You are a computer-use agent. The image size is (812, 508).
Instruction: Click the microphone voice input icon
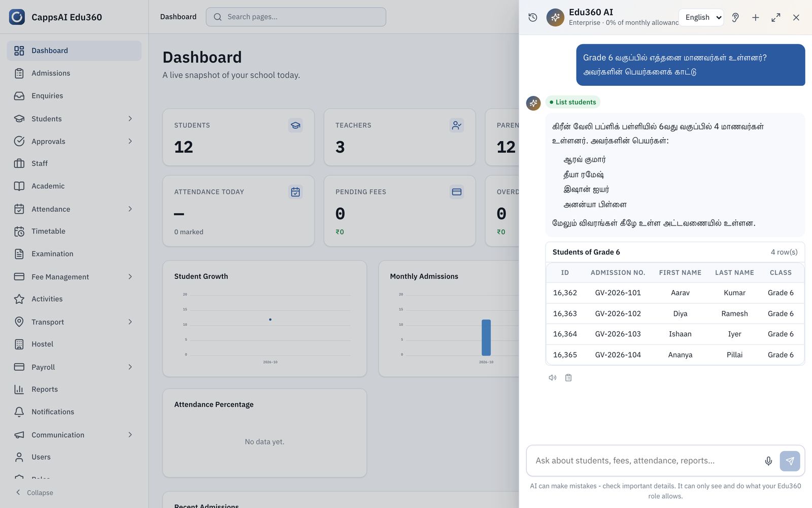768,461
